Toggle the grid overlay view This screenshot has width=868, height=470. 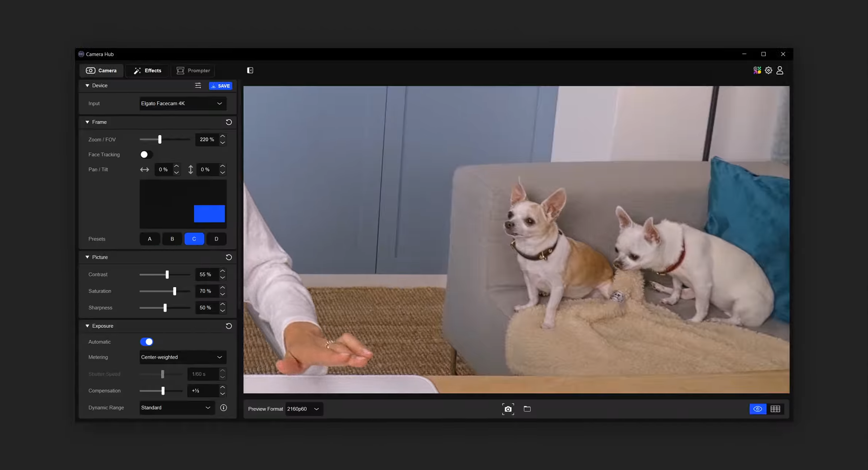[x=775, y=409]
